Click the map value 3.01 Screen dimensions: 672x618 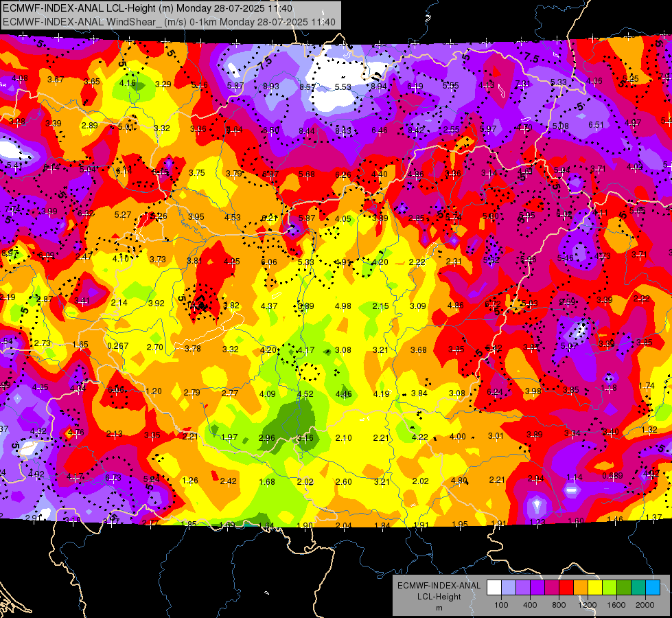pos(496,436)
